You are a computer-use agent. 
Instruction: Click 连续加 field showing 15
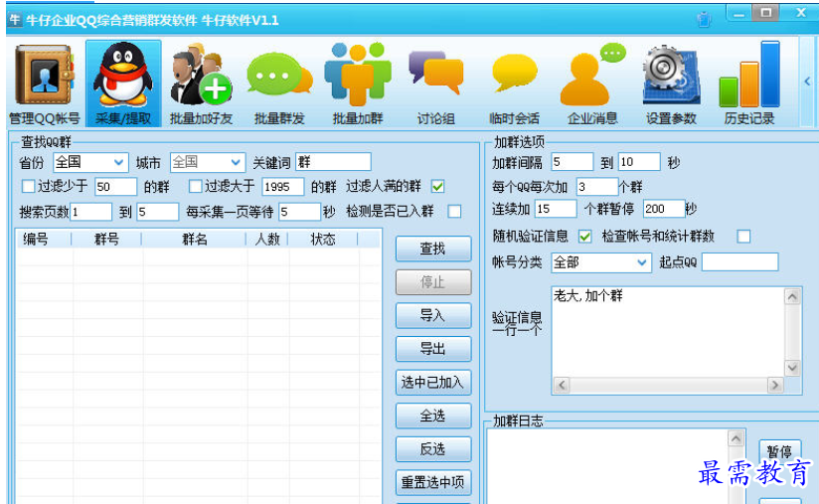[x=556, y=209]
